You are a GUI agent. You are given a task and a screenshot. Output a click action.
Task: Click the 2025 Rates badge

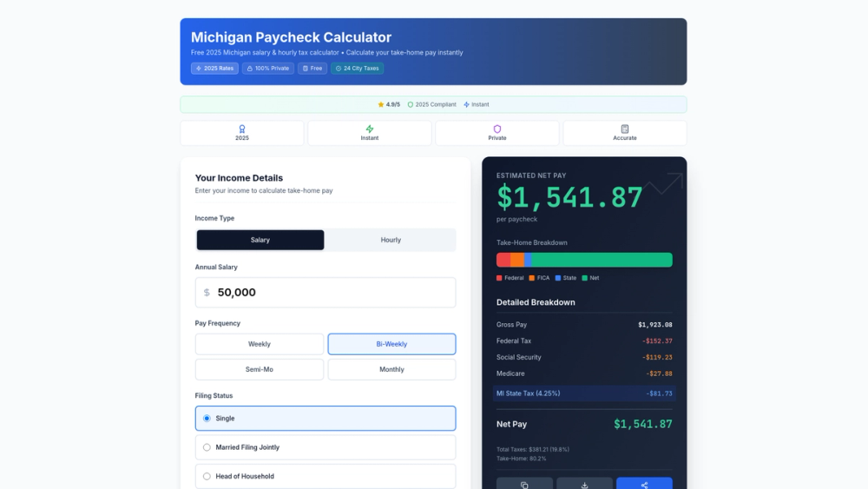(x=214, y=68)
